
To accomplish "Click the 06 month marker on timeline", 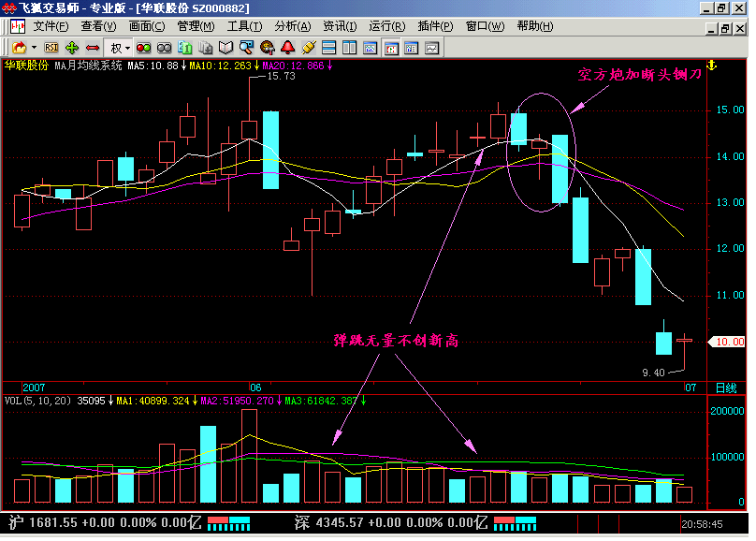I will 255,387.
